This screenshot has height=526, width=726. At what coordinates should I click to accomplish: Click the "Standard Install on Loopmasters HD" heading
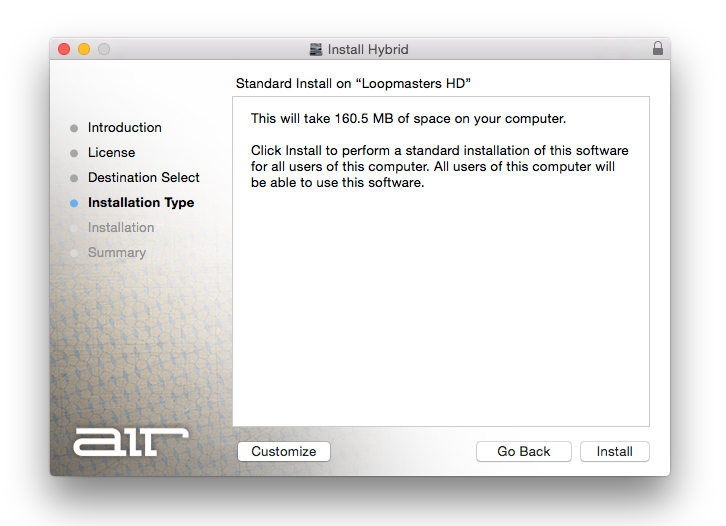353,83
